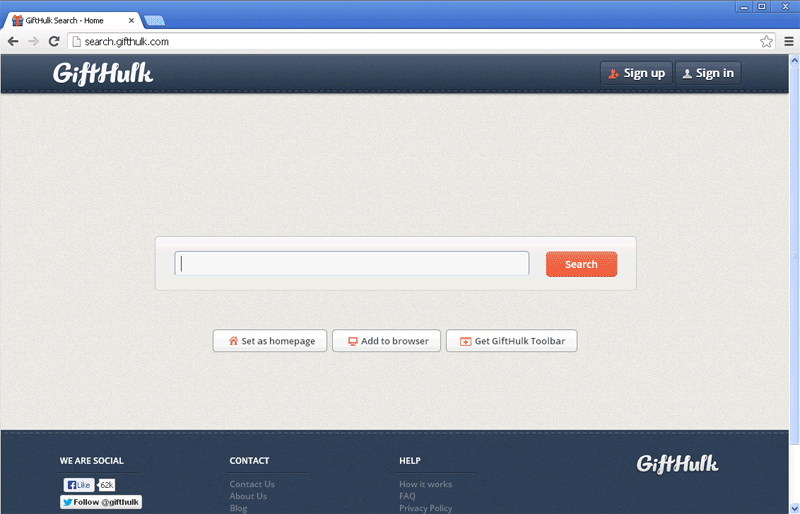Image resolution: width=800 pixels, height=514 pixels.
Task: Click the orange Search button
Action: tap(581, 264)
